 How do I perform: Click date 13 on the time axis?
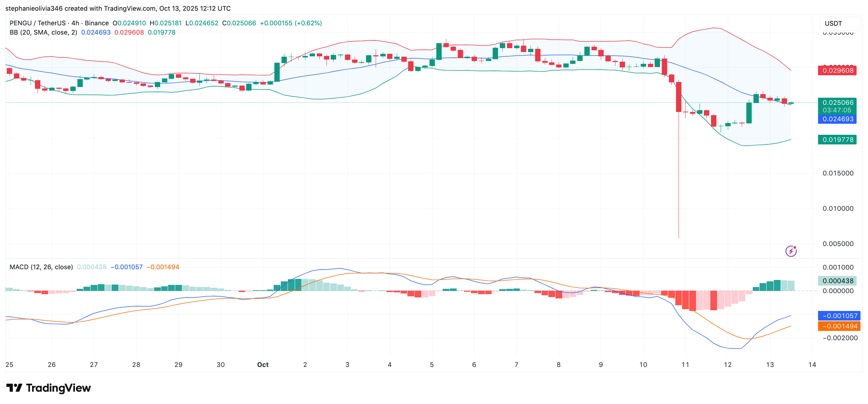(770, 365)
